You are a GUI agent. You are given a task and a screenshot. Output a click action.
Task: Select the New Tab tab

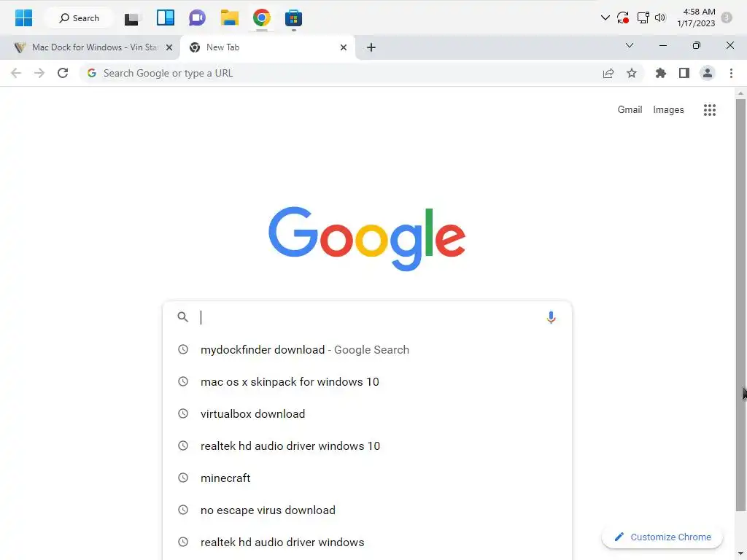[x=267, y=47]
